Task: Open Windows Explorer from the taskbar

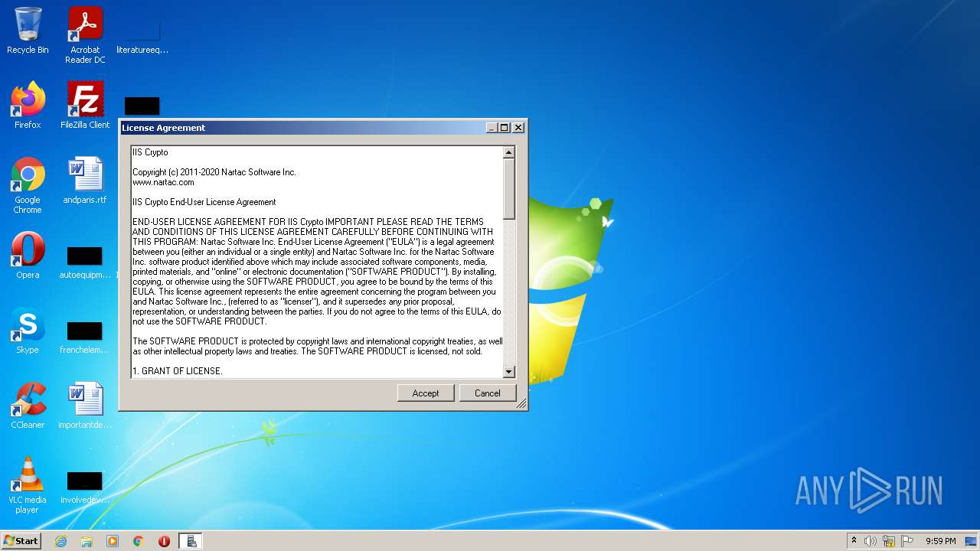Action: 87,541
